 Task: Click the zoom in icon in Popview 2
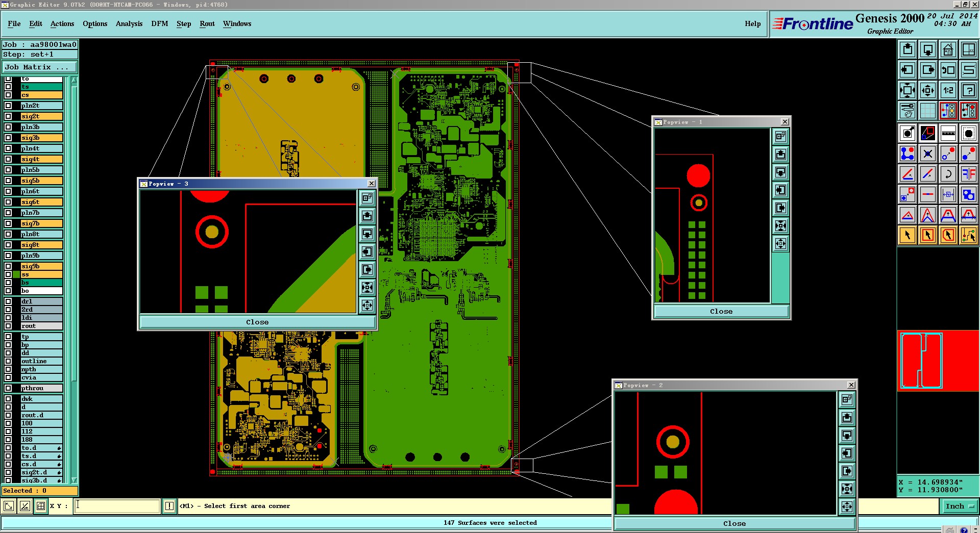pos(847,489)
